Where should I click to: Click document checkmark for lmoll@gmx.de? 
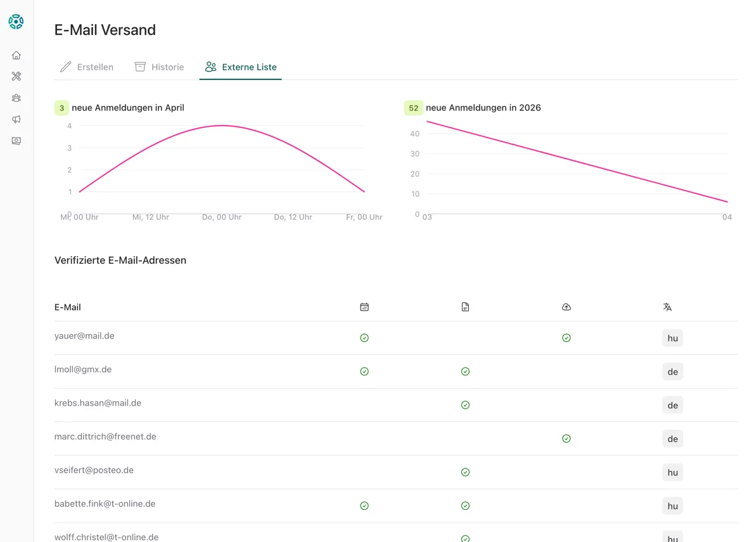(465, 371)
